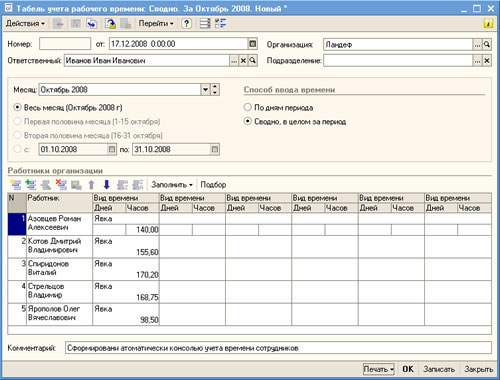Click the yellow info icon at toolbar's right end

click(x=488, y=24)
